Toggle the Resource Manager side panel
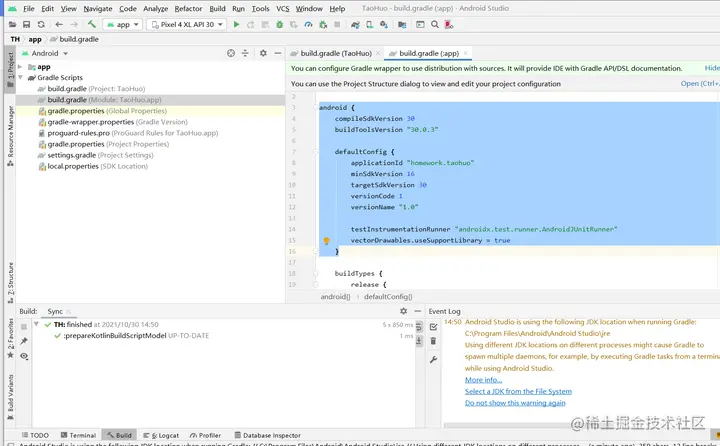The width and height of the screenshot is (720, 446). [x=10, y=136]
